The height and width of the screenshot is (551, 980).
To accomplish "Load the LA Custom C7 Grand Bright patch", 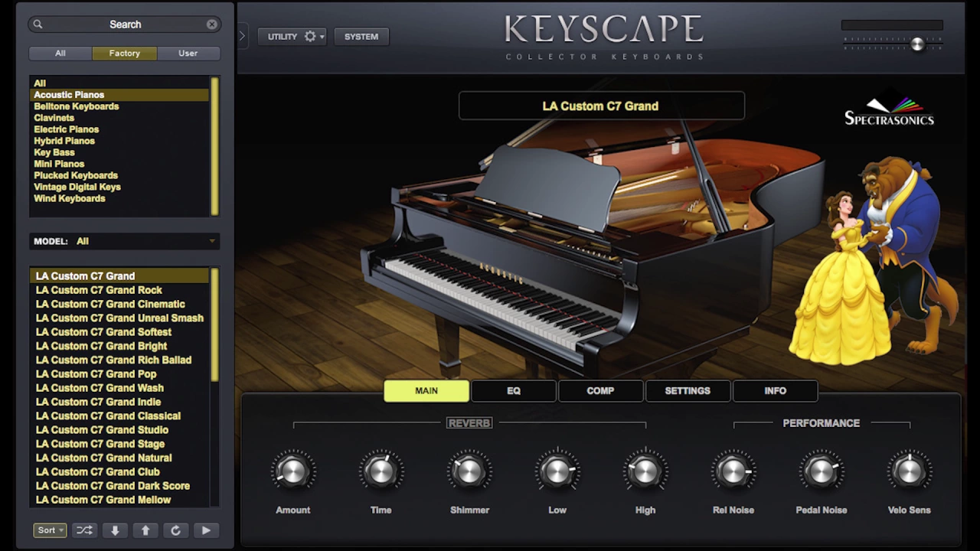I will tap(119, 346).
